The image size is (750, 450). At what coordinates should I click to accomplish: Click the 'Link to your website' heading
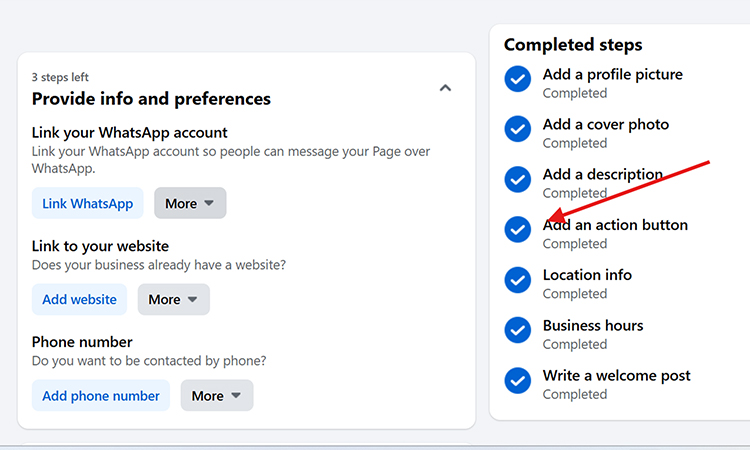[x=100, y=246]
